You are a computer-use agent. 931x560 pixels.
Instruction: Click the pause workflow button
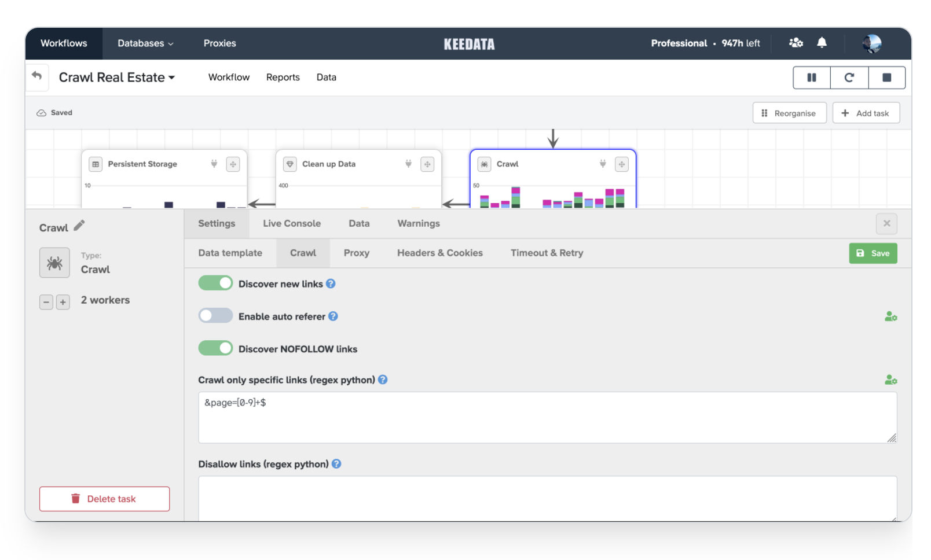point(811,78)
